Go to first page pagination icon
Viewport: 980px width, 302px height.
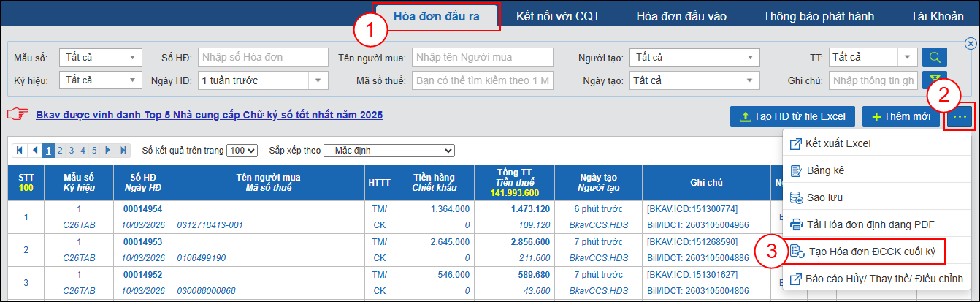click(x=20, y=151)
